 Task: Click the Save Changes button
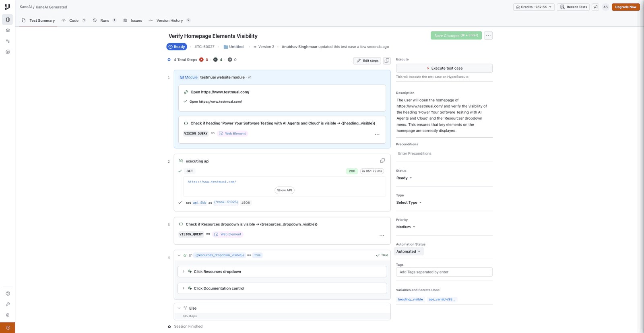pos(456,35)
